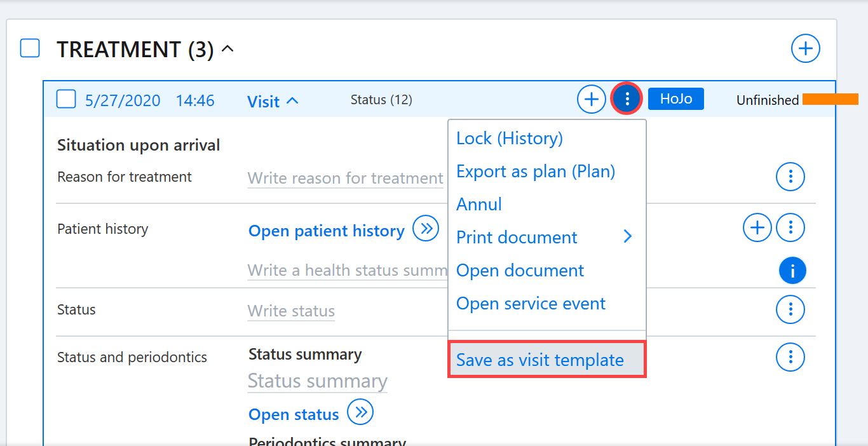The height and width of the screenshot is (446, 868).
Task: Click the HoJo button
Action: [x=676, y=99]
